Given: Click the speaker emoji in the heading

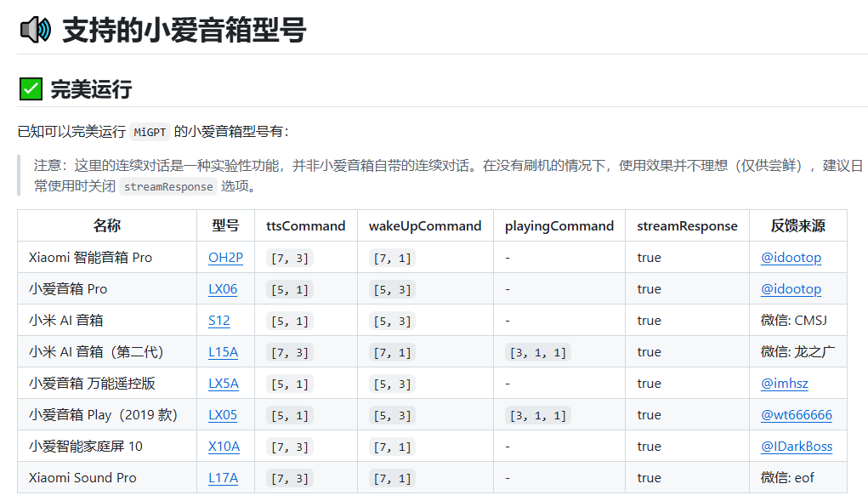Looking at the screenshot, I should pos(36,30).
